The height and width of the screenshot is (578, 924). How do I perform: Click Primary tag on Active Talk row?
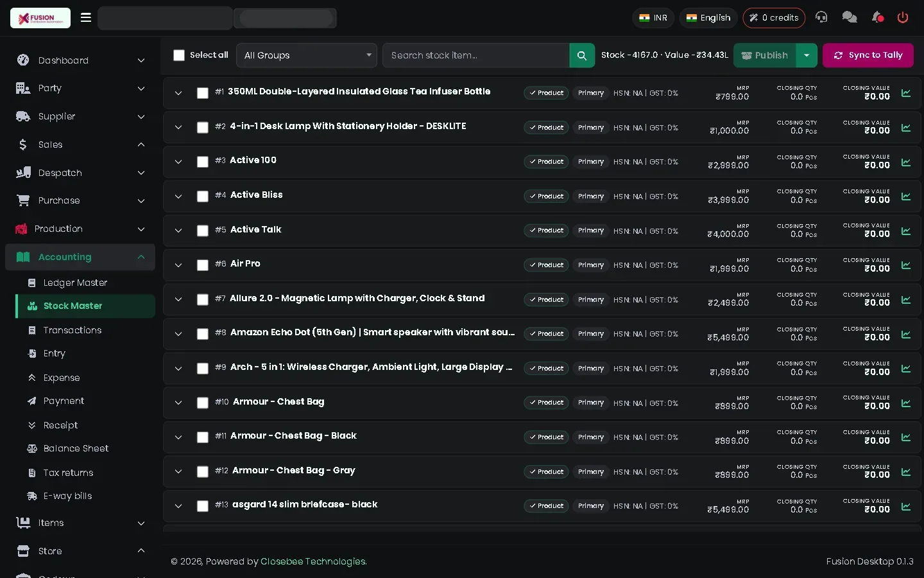[590, 231]
